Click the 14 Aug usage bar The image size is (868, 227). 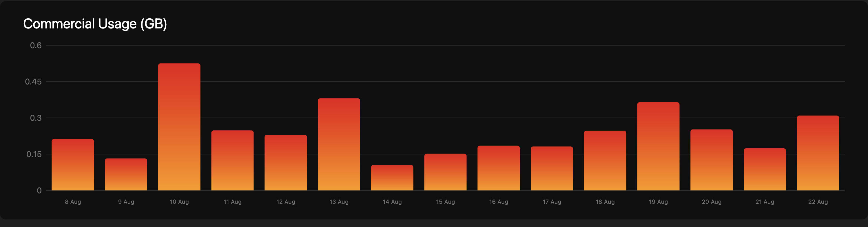392,178
